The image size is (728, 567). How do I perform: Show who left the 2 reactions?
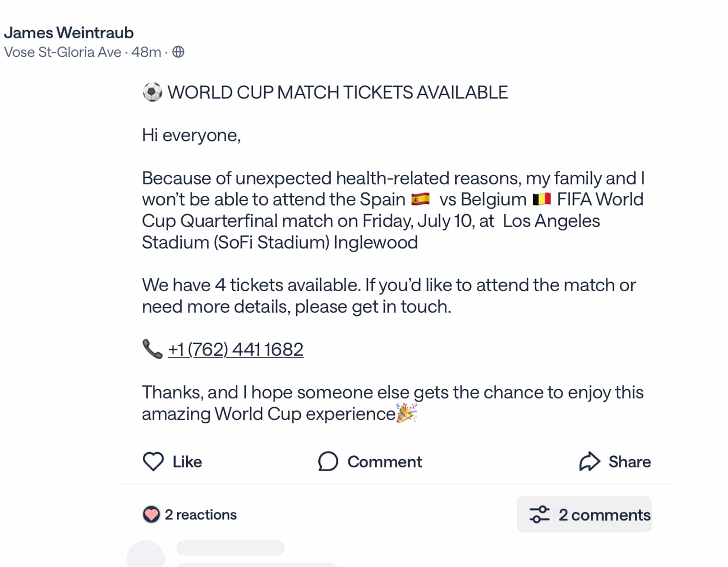click(x=200, y=515)
